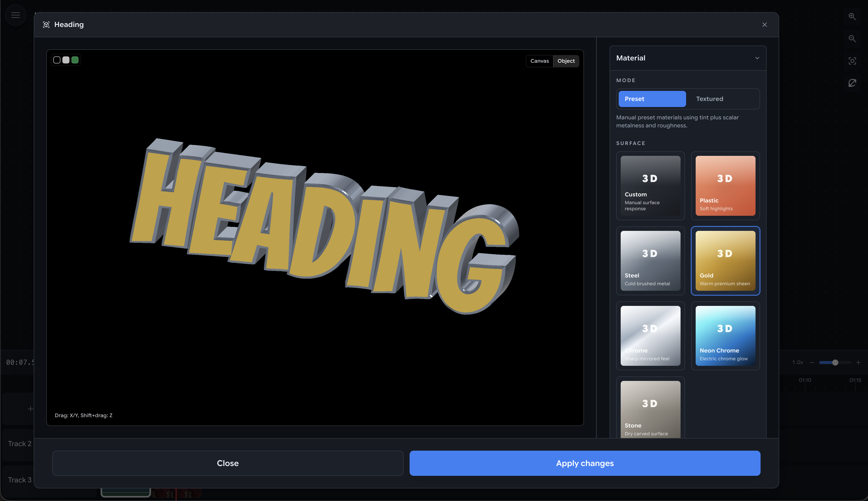868x501 pixels.
Task: Collapse the Material section chevron
Action: point(757,58)
